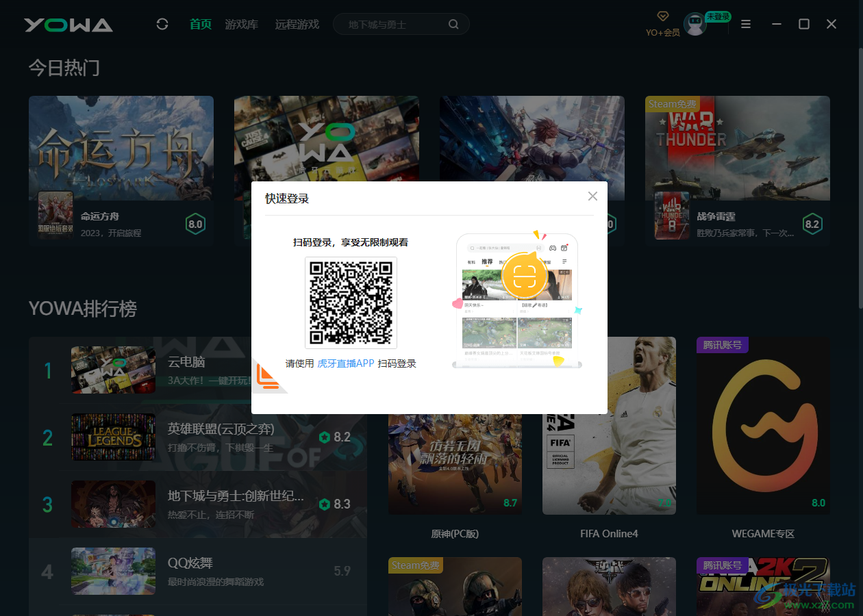863x616 pixels.
Task: Select 英雄联盟(云顶之弈) ranking row
Action: pos(198,437)
